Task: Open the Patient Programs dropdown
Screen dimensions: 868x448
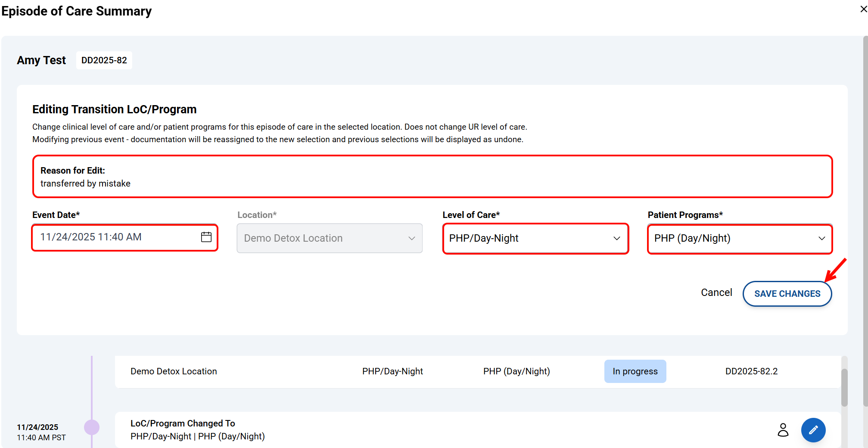Action: tap(740, 238)
